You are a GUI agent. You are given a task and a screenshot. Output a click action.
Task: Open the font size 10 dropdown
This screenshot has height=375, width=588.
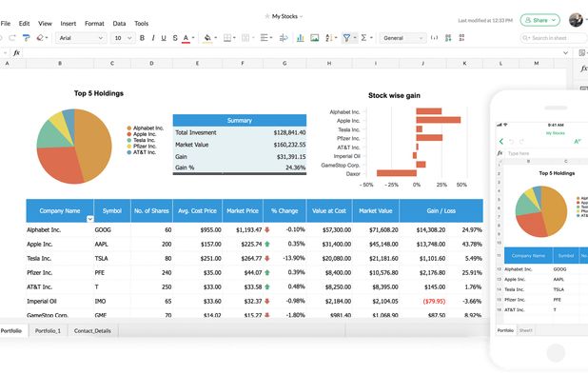tap(123, 38)
